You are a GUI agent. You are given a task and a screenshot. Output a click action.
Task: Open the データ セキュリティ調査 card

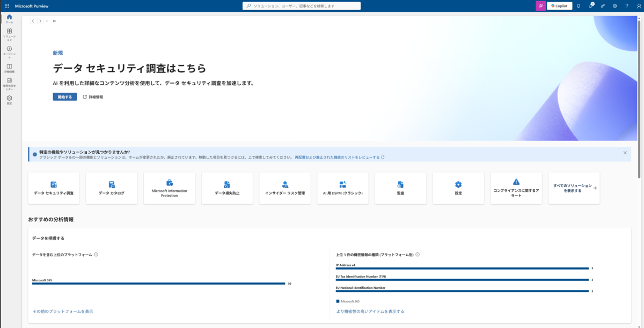click(54, 188)
